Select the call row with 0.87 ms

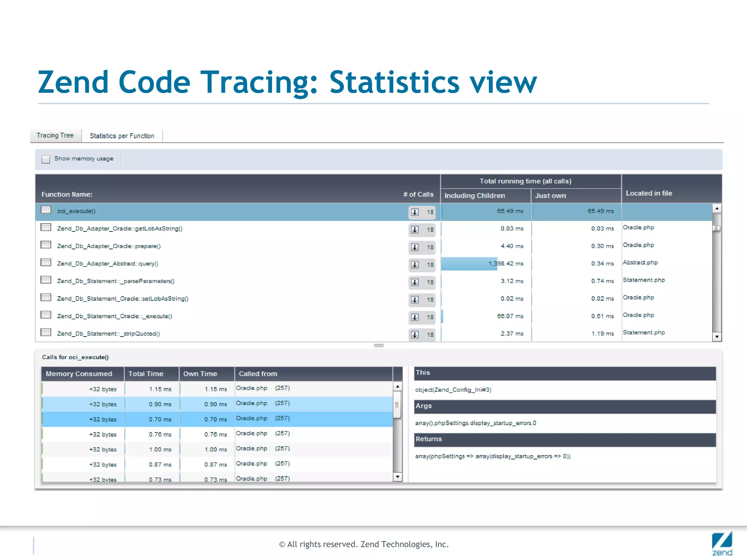[x=217, y=464]
